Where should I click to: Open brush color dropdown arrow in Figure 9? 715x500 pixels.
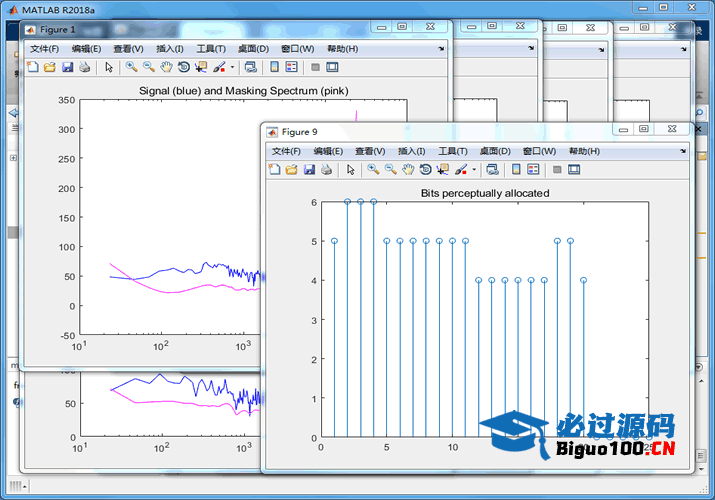coord(474,170)
